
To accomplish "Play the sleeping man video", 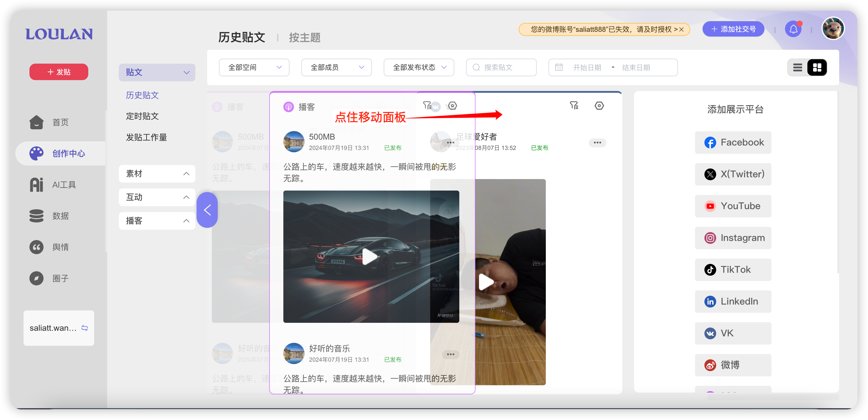I will coord(487,282).
